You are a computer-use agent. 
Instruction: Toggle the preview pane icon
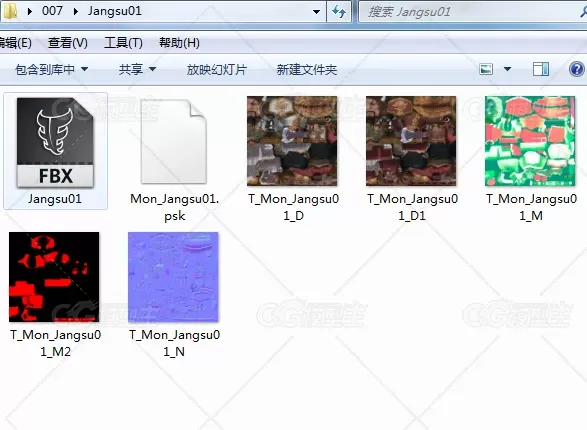click(541, 69)
